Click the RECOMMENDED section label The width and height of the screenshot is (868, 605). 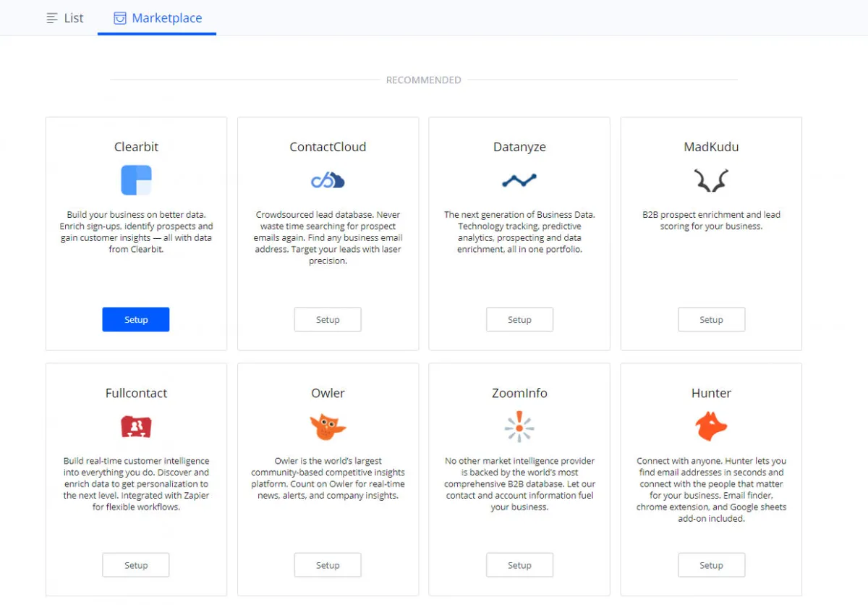pyautogui.click(x=423, y=80)
